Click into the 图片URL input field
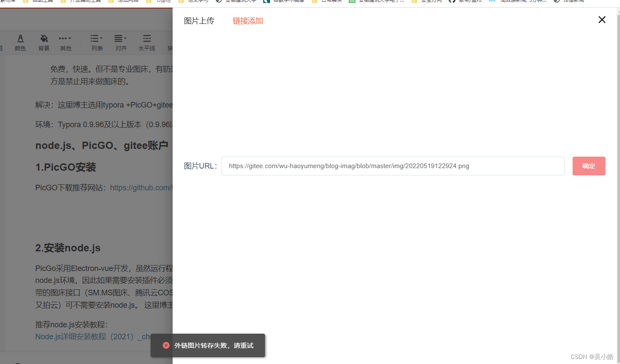This screenshot has width=620, height=364. click(x=393, y=166)
